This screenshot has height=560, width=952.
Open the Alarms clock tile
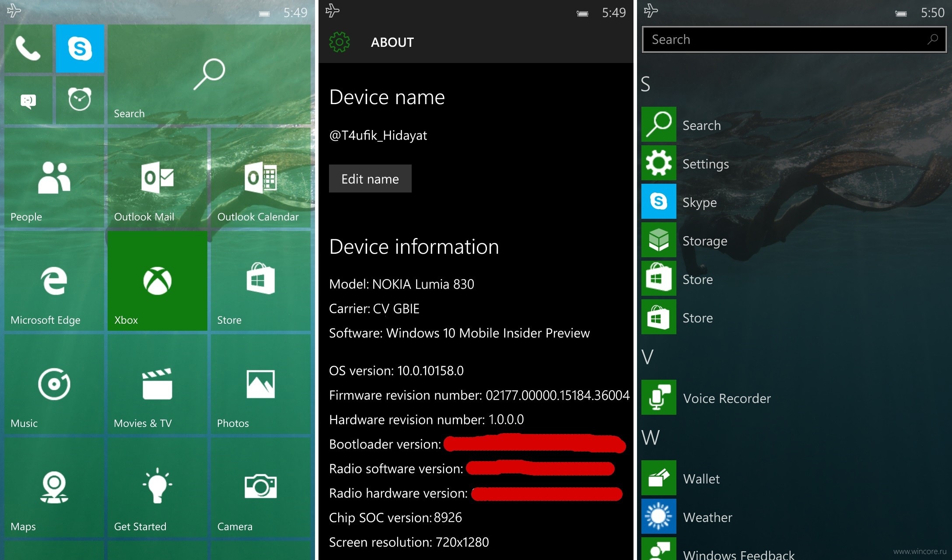(80, 100)
